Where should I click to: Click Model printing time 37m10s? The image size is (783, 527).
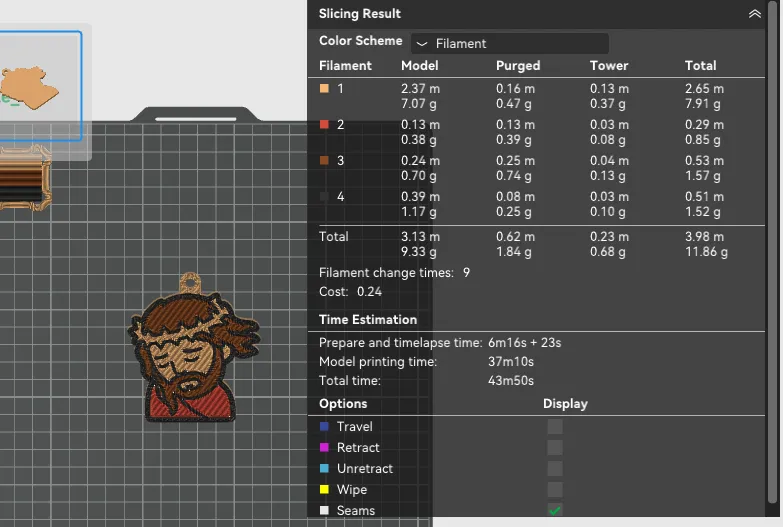pos(511,361)
